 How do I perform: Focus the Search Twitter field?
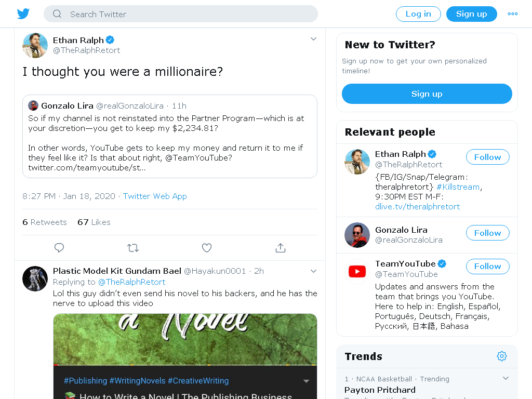[180, 14]
